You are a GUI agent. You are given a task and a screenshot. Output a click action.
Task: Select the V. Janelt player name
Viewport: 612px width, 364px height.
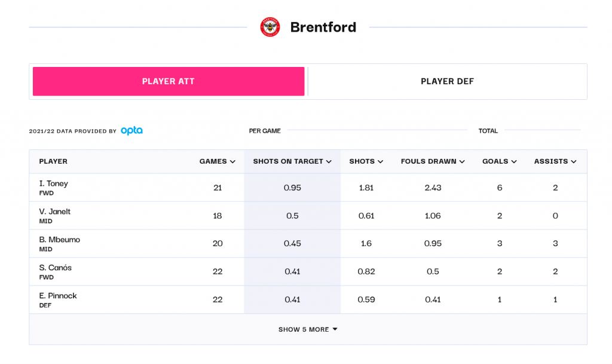coord(54,212)
